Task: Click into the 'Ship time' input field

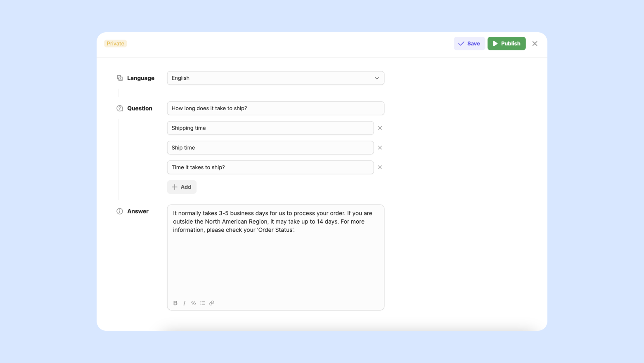Action: [270, 148]
